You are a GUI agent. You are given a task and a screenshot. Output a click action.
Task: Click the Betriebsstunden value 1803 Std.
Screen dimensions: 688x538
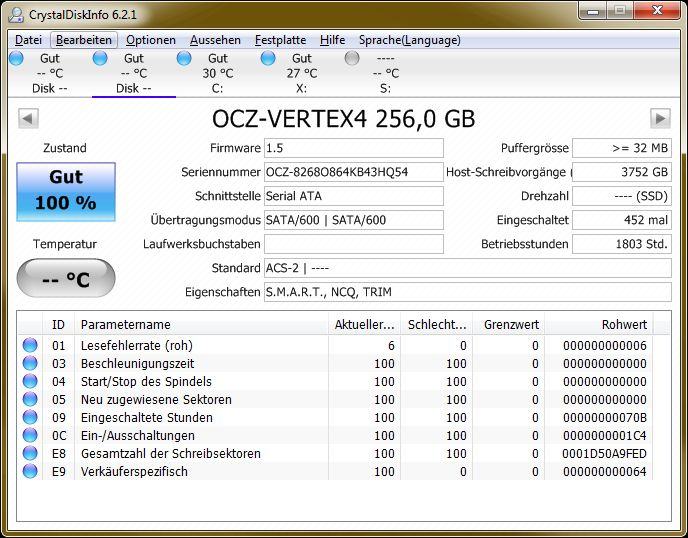(x=622, y=244)
